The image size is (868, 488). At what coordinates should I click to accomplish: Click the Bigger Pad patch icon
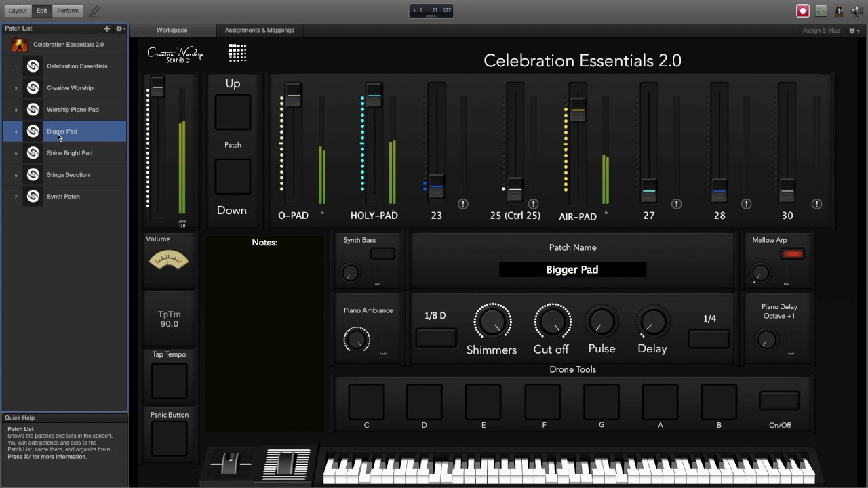click(x=33, y=131)
